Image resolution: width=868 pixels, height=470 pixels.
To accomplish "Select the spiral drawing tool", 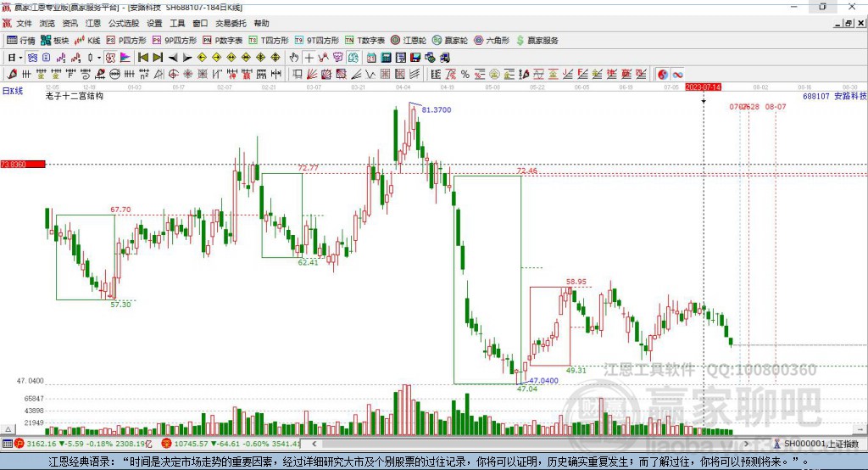I will point(86,74).
